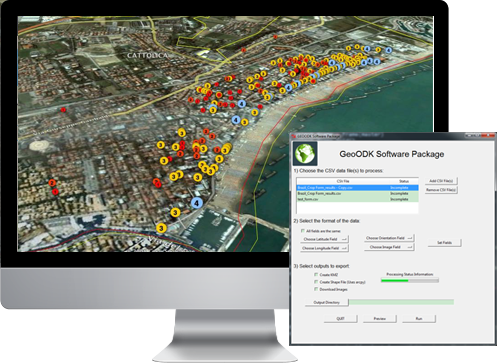497x363 pixels.
Task: Check the Create KMZ option
Action: point(316,274)
